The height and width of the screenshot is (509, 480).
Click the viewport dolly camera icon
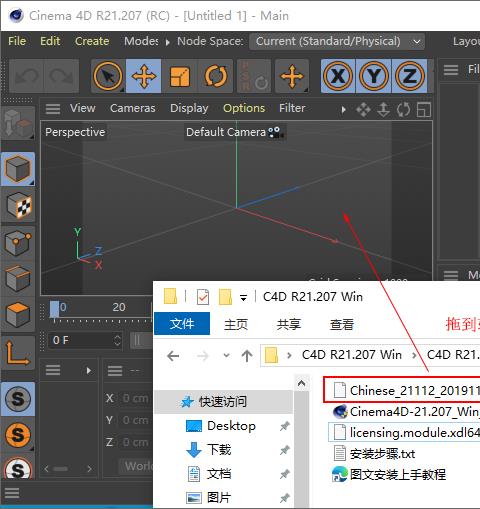coord(383,110)
